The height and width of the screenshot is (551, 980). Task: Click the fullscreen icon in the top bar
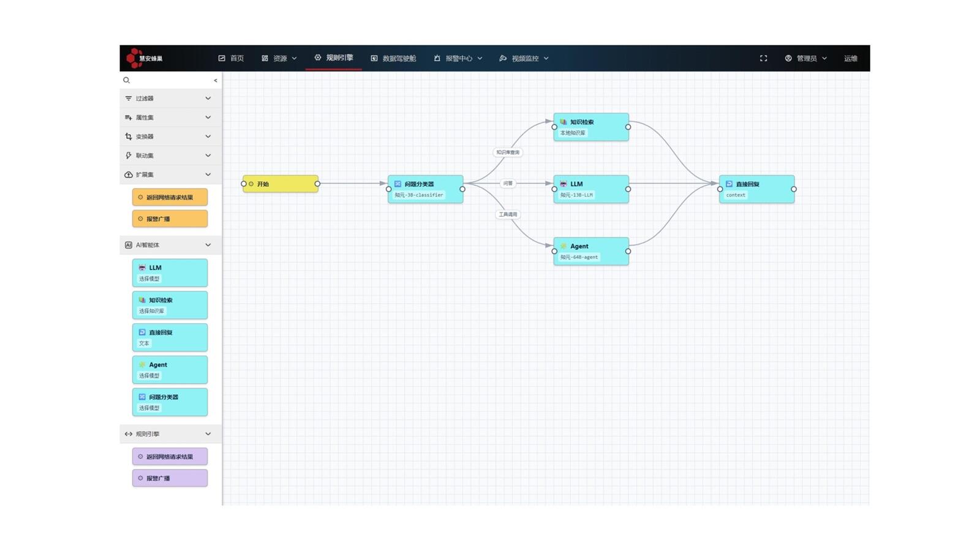click(x=763, y=58)
